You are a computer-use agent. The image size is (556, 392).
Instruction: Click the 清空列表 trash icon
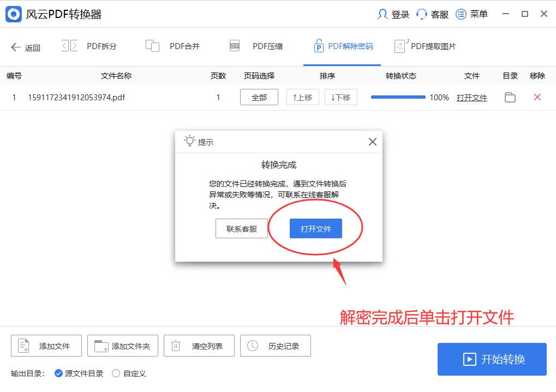click(x=175, y=345)
